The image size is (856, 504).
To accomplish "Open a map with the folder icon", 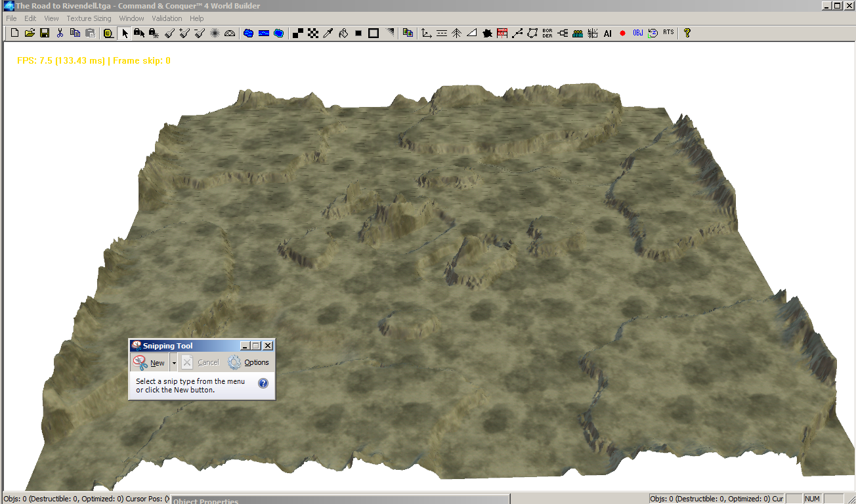I will click(x=30, y=33).
